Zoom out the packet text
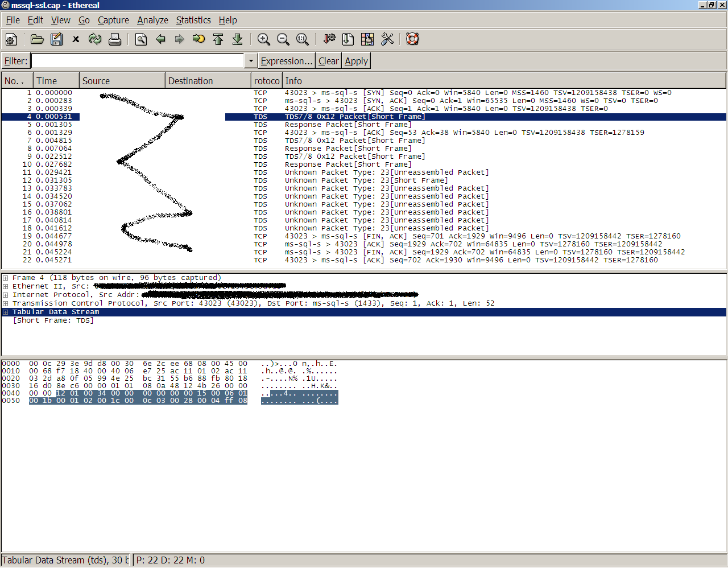 tap(283, 39)
